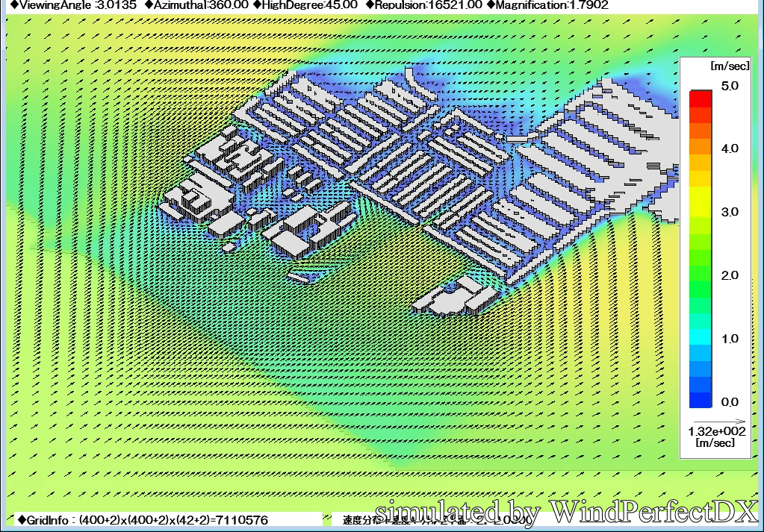This screenshot has width=764, height=532.
Task: Select the HighDegree 45.00 label
Action: [305, 5]
